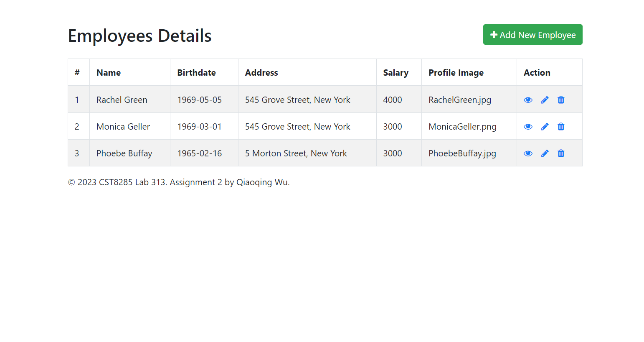This screenshot has width=644, height=342.
Task: Select the Name column header
Action: point(130,72)
